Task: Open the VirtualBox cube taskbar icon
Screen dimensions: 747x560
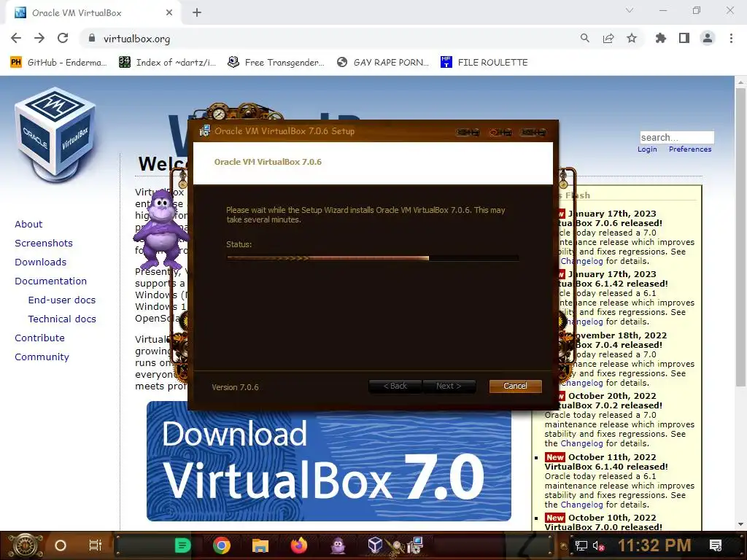Action: click(375, 545)
